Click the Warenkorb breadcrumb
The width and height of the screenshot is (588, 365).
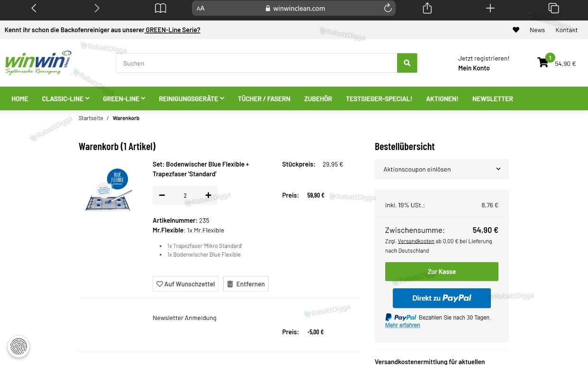[x=126, y=118]
